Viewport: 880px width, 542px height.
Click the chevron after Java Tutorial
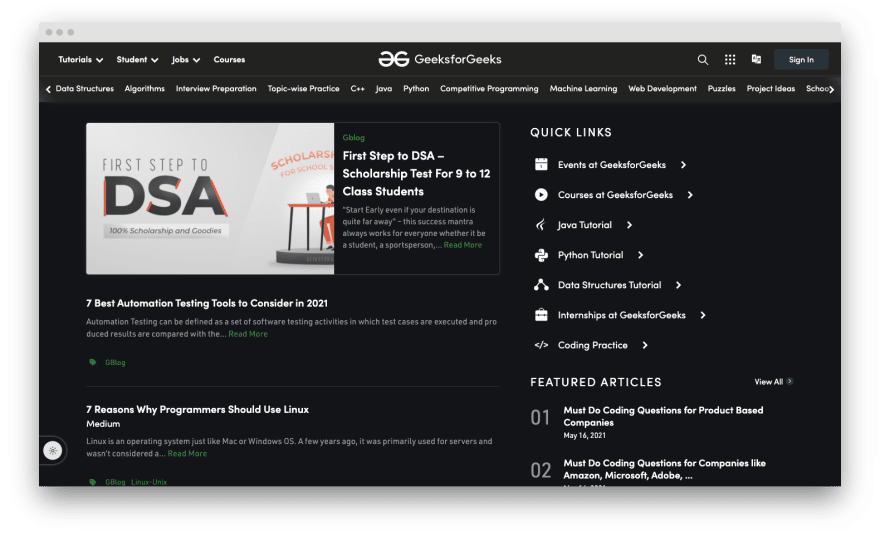coord(629,225)
